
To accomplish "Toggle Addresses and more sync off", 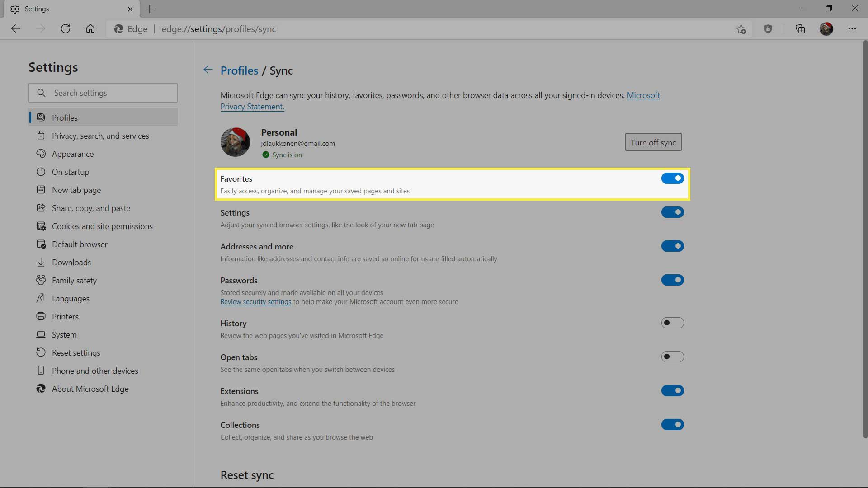I will pyautogui.click(x=672, y=246).
